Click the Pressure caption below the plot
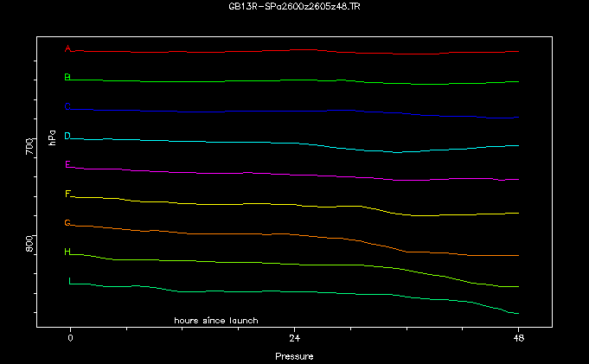The image size is (589, 364). tap(294, 356)
